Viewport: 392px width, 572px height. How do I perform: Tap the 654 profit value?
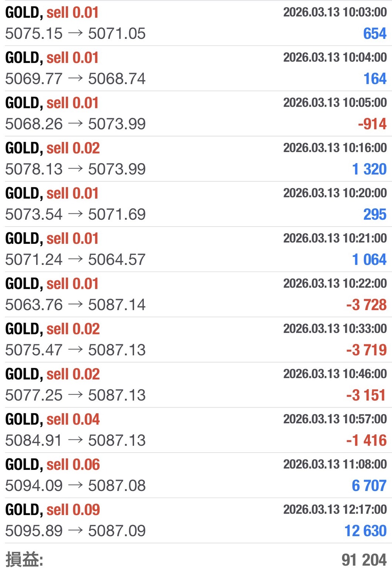pos(375,34)
